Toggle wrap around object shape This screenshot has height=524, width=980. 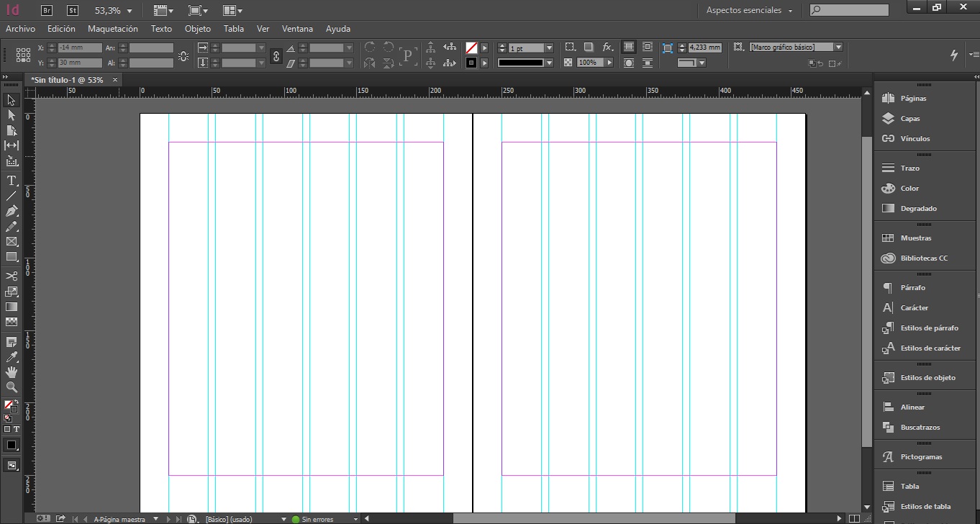point(629,63)
